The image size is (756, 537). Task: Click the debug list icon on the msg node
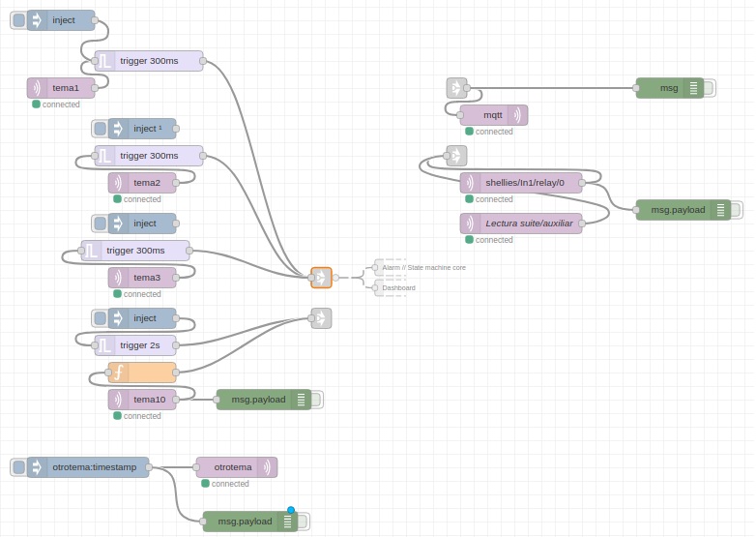[x=694, y=88]
